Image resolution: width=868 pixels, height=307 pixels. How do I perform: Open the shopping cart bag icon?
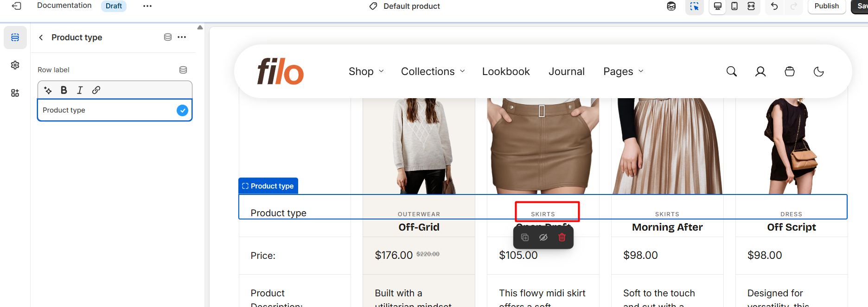[x=790, y=71]
